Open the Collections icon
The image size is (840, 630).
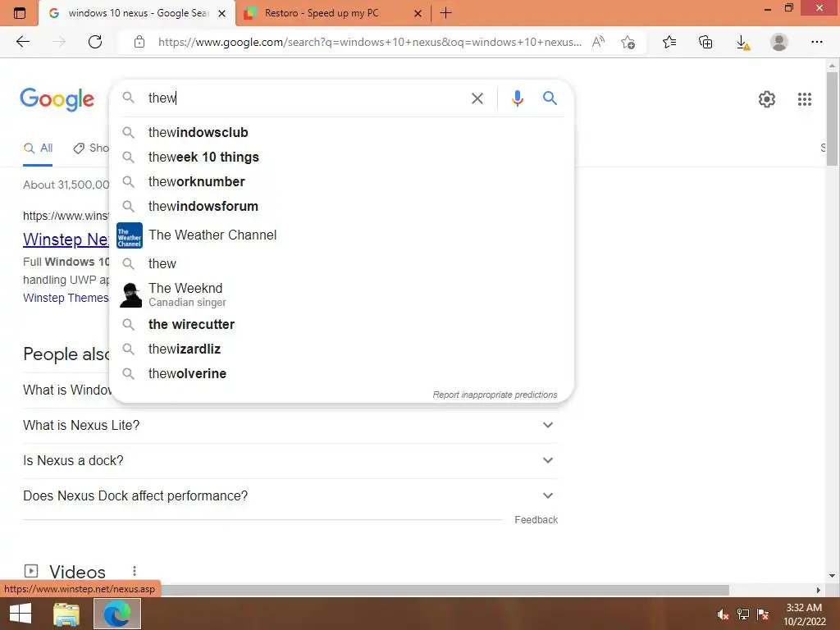coord(705,42)
